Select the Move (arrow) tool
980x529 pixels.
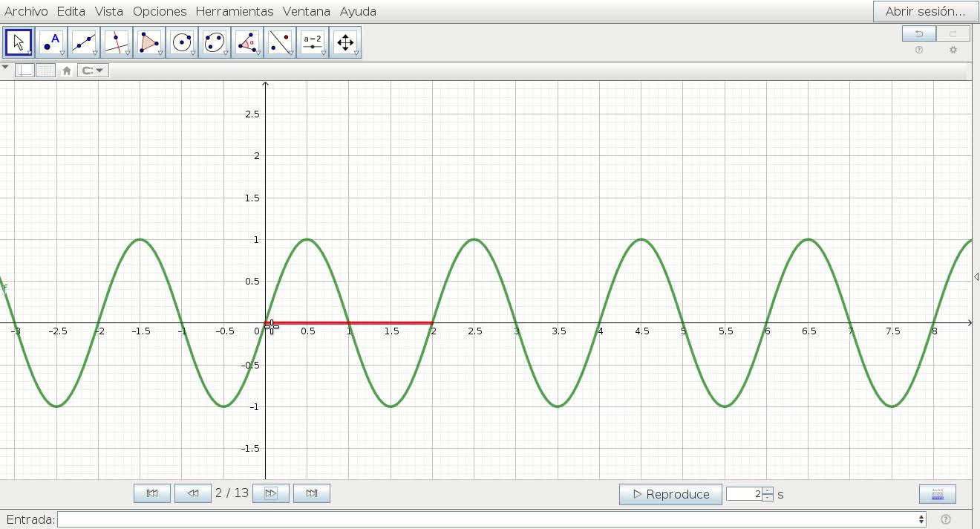(19, 42)
